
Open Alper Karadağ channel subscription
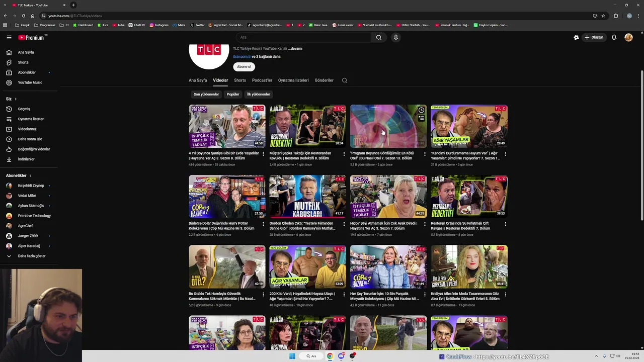pyautogui.click(x=29, y=246)
